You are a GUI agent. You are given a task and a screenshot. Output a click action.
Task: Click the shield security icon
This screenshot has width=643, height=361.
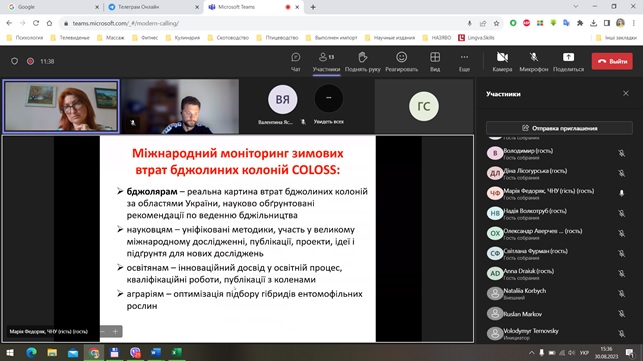pos(14,61)
